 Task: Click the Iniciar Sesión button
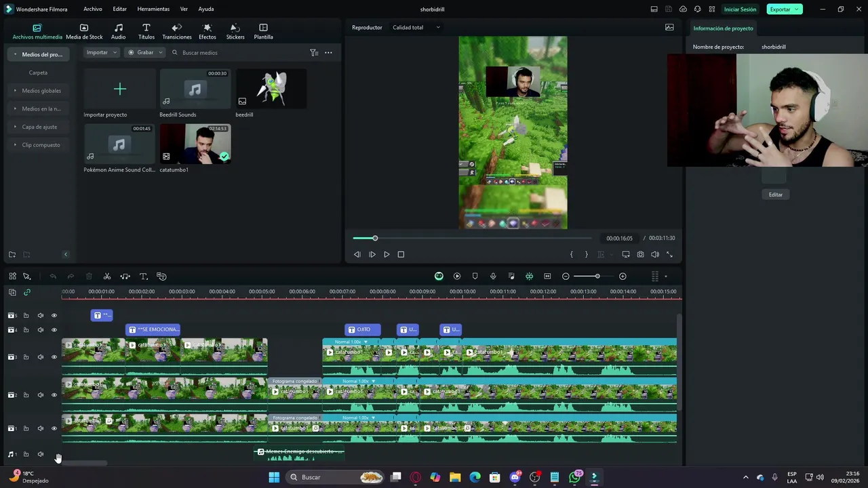[740, 9]
